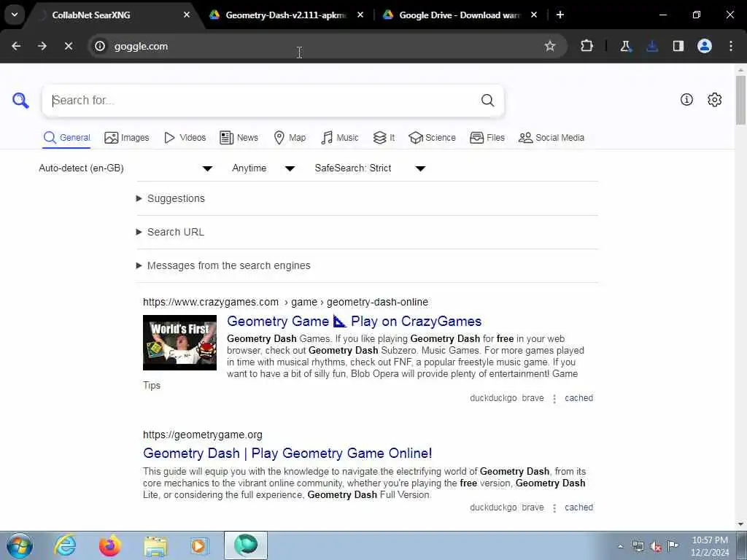Stop loading the page

coord(69,46)
